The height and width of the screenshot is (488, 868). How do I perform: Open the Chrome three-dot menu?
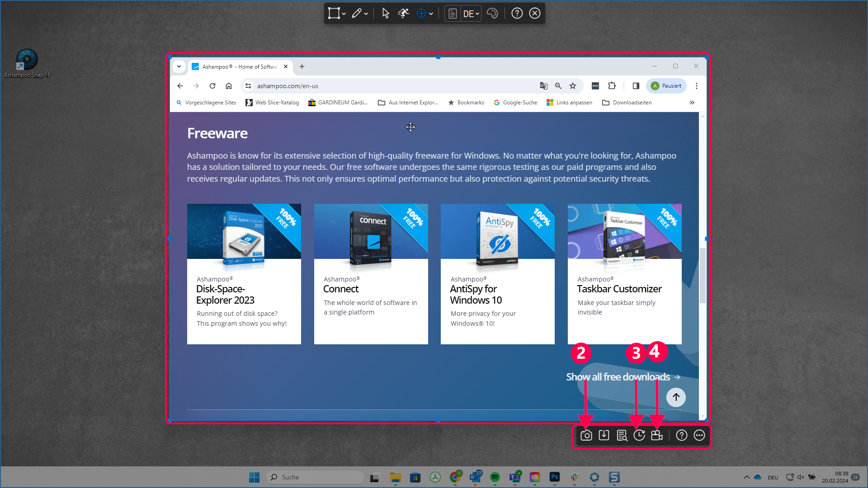click(x=697, y=86)
